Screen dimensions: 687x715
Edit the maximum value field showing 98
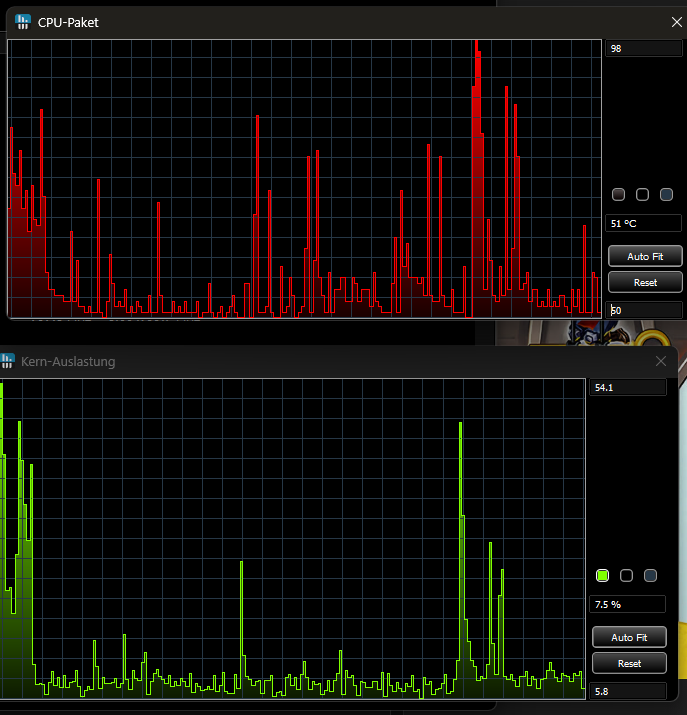click(643, 48)
